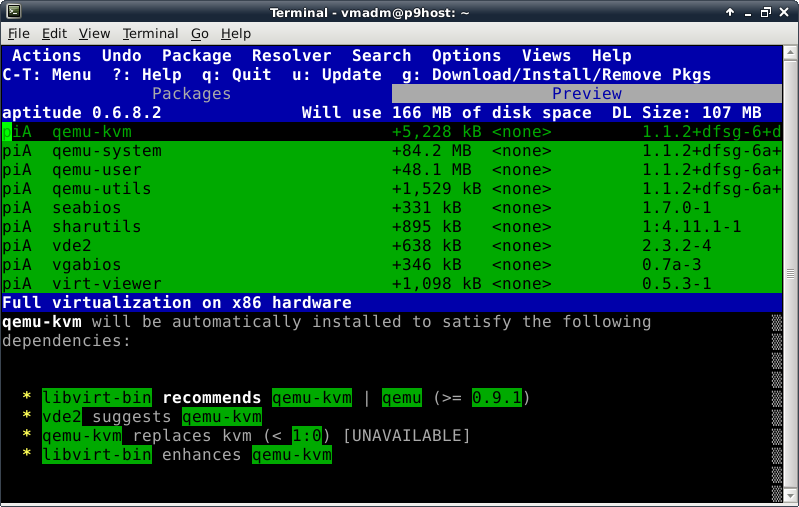Open the File menu

[18, 34]
